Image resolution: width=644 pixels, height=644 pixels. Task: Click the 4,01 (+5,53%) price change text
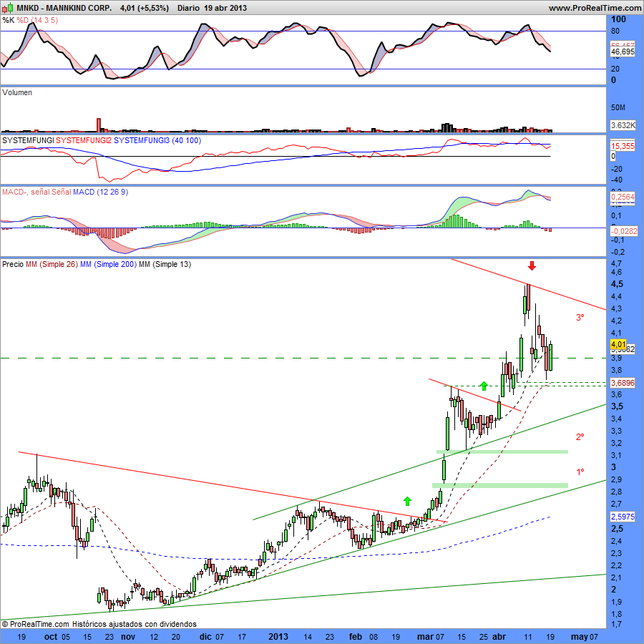144,8
